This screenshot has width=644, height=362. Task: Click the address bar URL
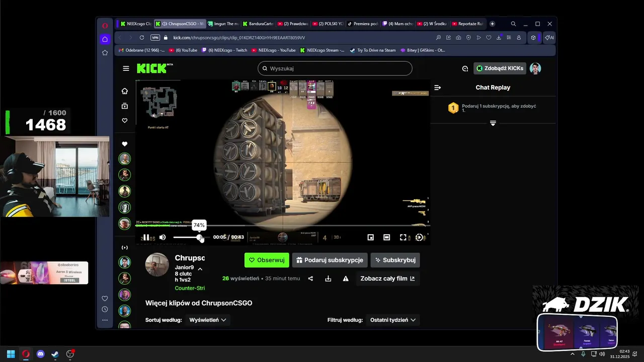pos(239,38)
